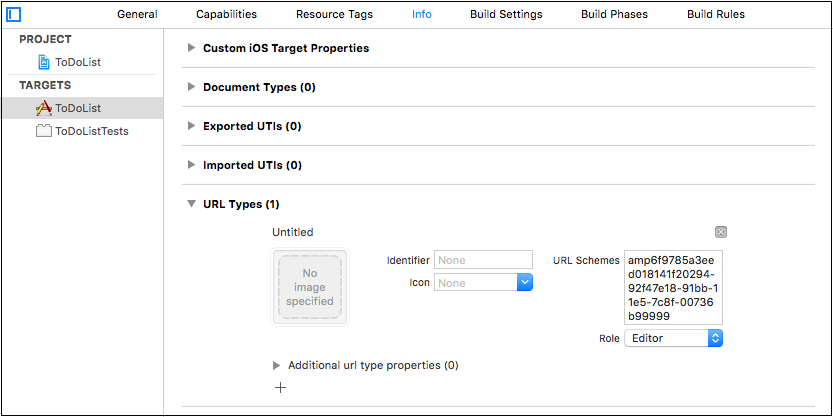The image size is (833, 417).
Task: Select the ToDoListTests target
Action: pos(91,131)
